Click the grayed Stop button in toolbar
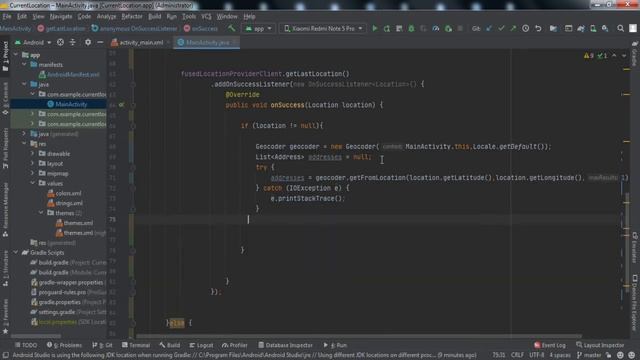 (460, 28)
